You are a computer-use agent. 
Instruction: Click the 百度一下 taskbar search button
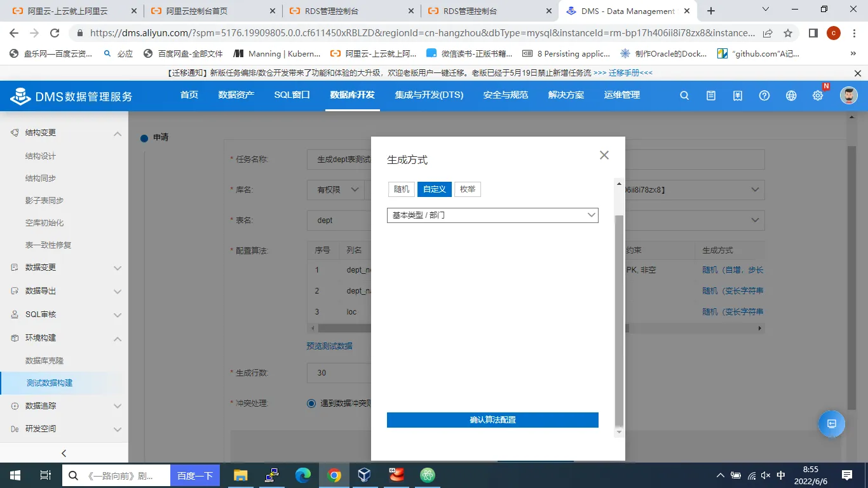point(195,475)
